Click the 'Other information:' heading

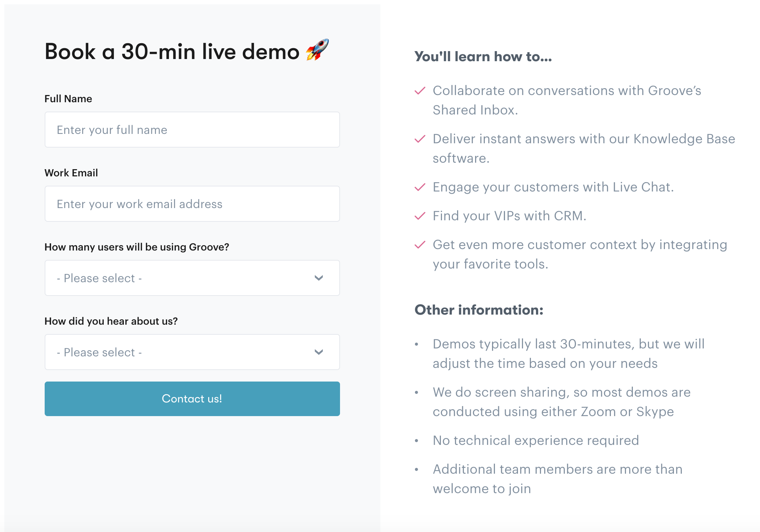pyautogui.click(x=479, y=310)
